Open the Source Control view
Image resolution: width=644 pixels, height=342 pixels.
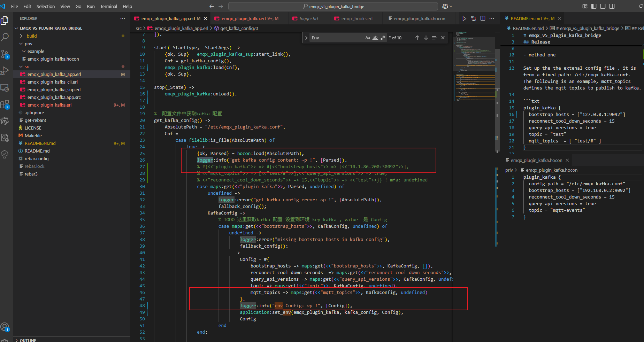[x=5, y=54]
